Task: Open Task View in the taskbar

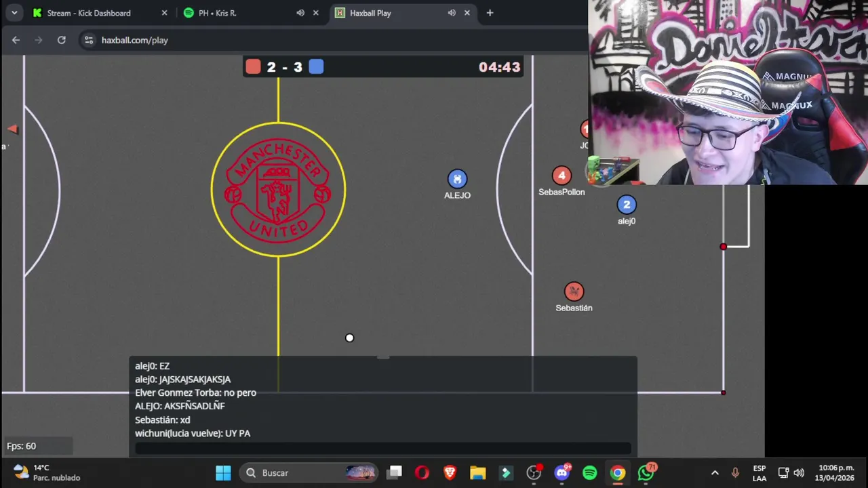Action: (395, 472)
